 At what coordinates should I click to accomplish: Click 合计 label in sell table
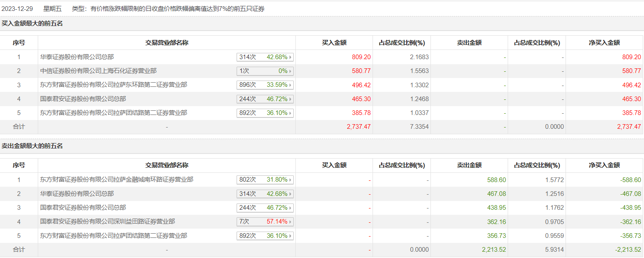pos(19,250)
